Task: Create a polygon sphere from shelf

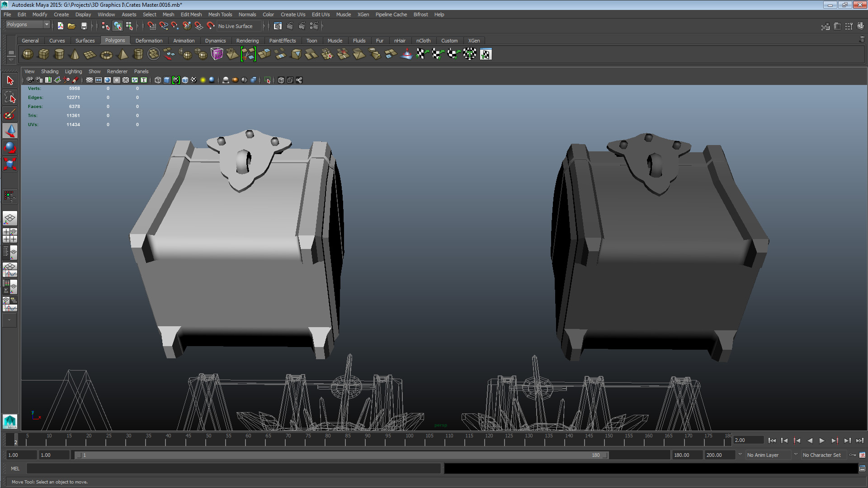Action: [28, 54]
